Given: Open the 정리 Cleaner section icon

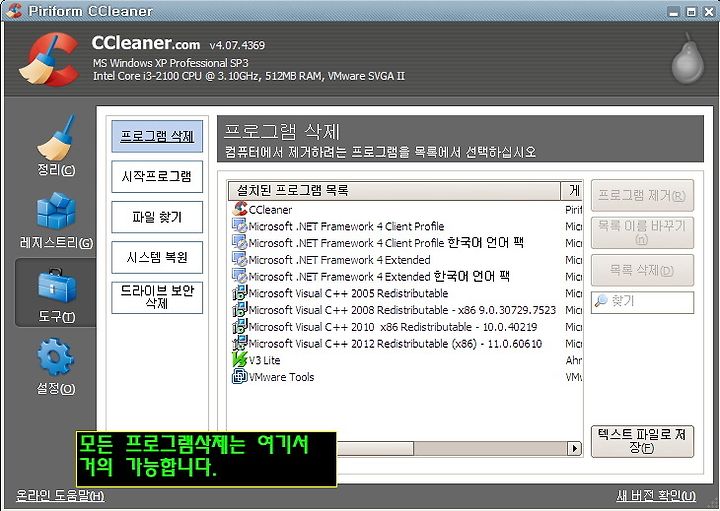Looking at the screenshot, I should (x=56, y=138).
